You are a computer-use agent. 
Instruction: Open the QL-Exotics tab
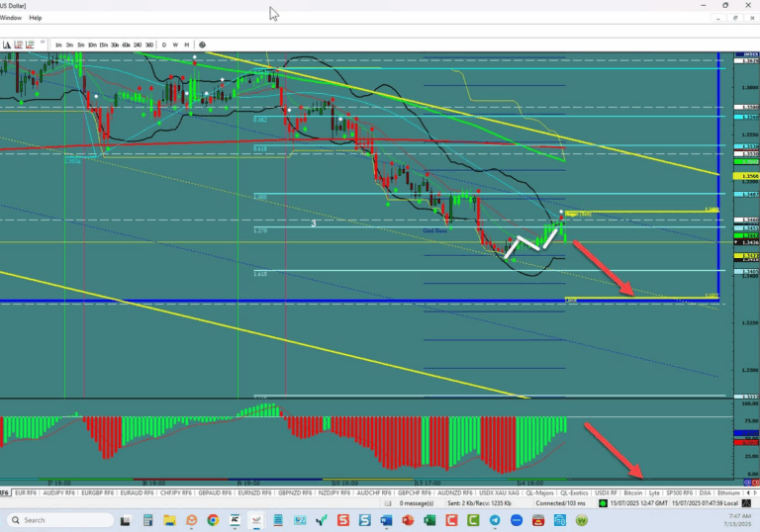(x=574, y=492)
